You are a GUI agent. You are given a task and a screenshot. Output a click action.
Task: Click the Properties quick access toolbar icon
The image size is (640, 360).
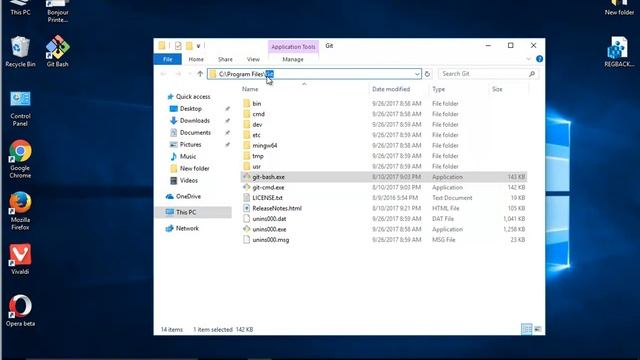tap(178, 46)
